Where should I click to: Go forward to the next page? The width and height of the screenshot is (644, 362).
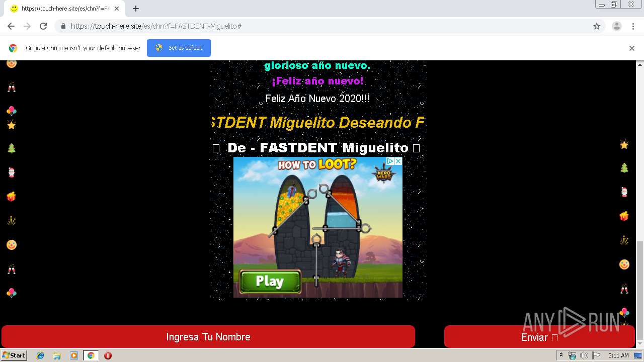pyautogui.click(x=27, y=26)
